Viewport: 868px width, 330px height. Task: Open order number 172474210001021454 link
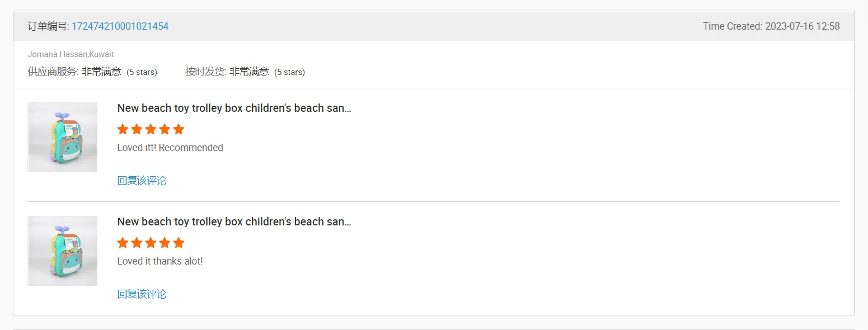coord(120,26)
